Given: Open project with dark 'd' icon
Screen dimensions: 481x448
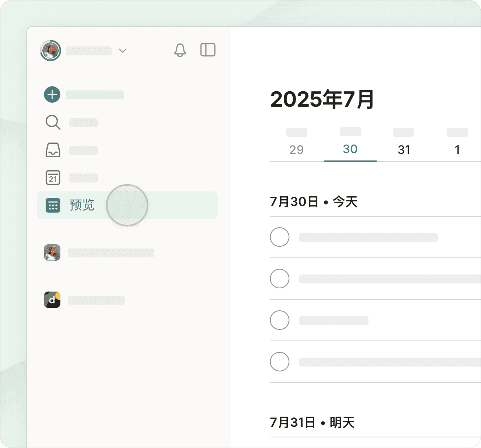Looking at the screenshot, I should tap(52, 300).
